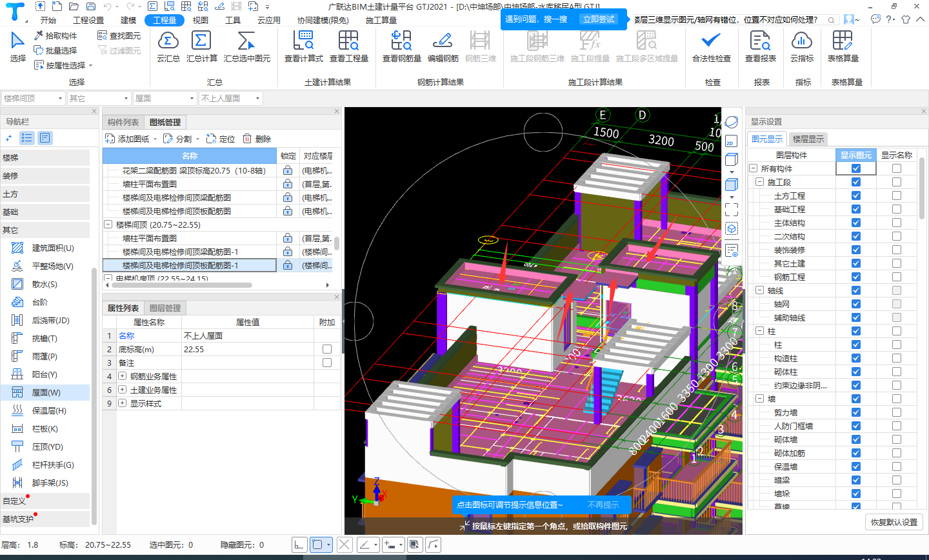Viewport: 929px width, 560px height.
Task: Uncheck 显示图元 for 主体结构
Action: [855, 223]
